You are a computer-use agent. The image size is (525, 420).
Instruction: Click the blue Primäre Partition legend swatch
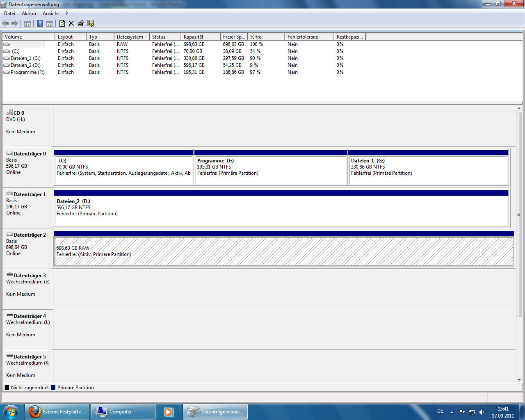pos(53,388)
